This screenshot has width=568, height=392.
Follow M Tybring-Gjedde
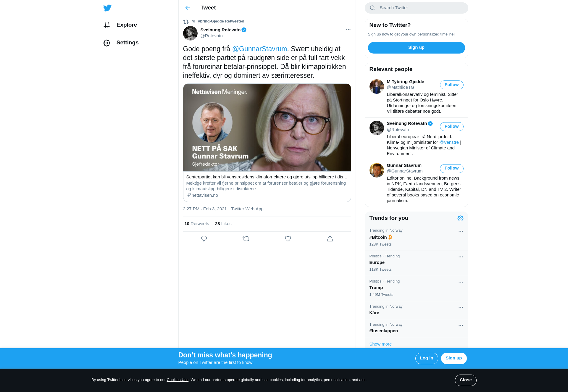[451, 85]
